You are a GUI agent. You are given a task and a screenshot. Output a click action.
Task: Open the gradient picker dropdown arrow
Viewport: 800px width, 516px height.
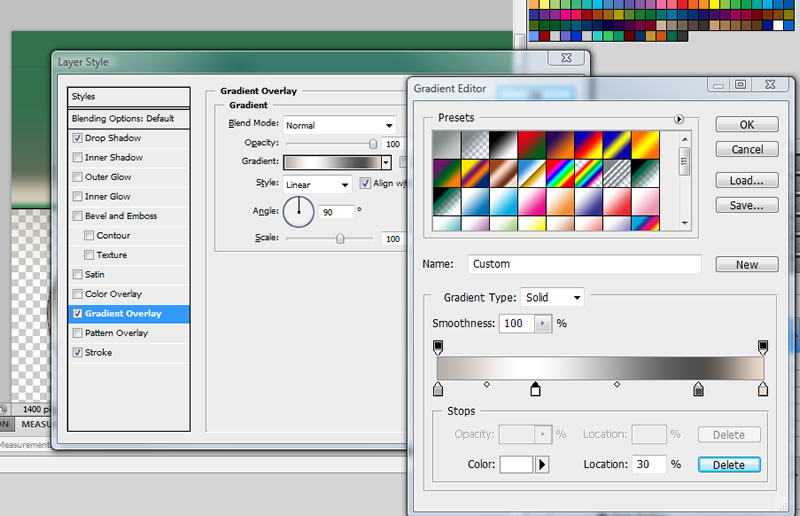386,163
